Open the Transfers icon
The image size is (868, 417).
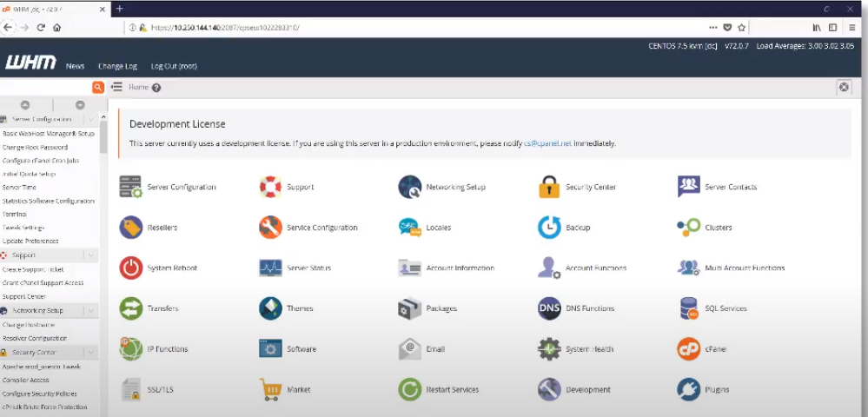(x=130, y=308)
